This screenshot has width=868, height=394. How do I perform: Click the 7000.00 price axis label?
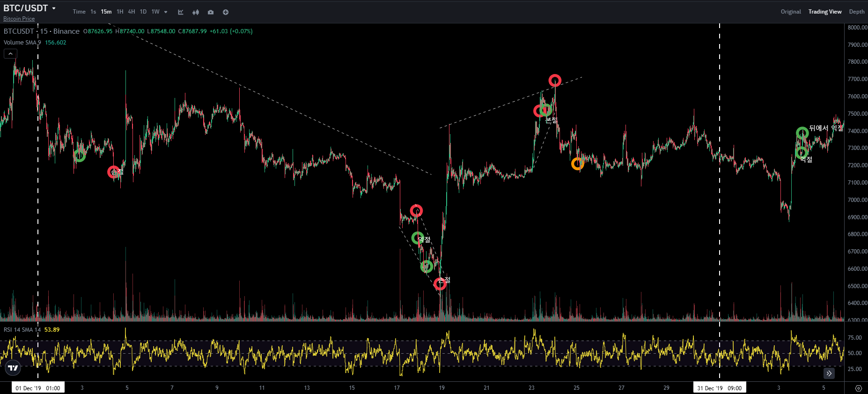point(857,200)
